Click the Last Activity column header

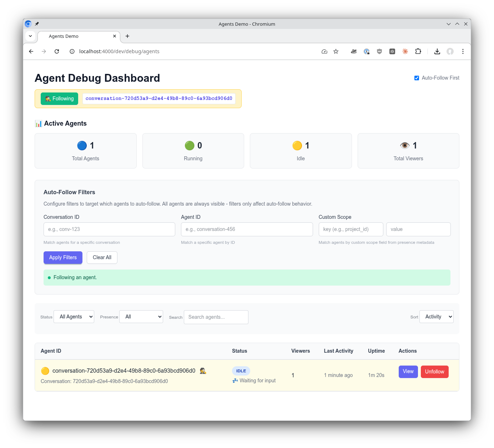pos(339,351)
